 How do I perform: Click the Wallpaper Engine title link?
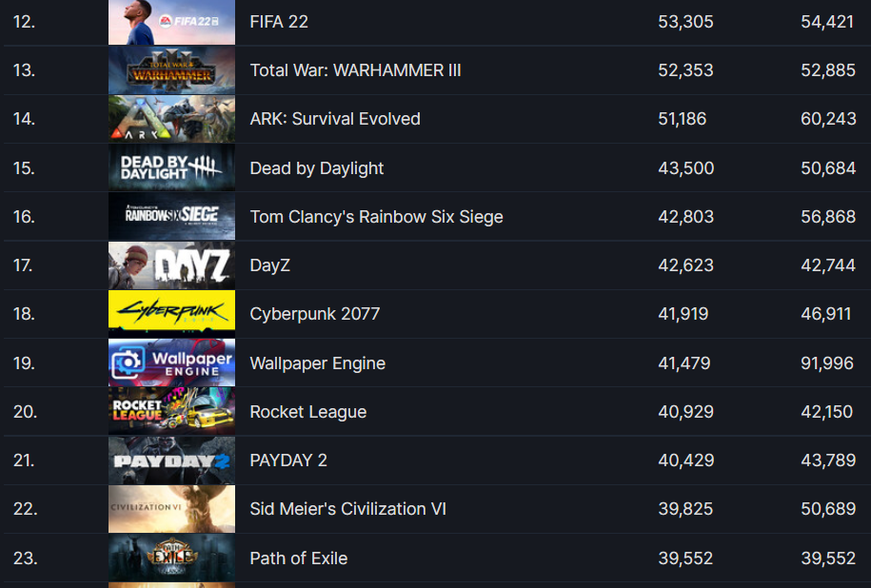click(317, 363)
